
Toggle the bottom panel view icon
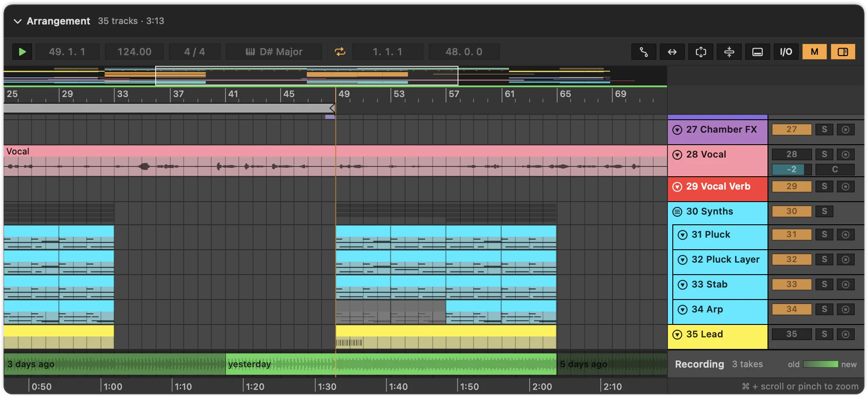point(757,52)
